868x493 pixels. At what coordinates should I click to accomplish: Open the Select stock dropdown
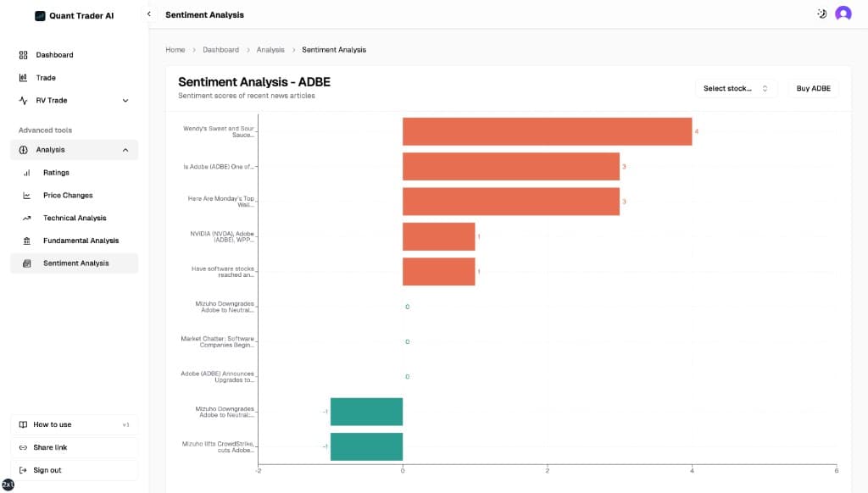pyautogui.click(x=736, y=87)
